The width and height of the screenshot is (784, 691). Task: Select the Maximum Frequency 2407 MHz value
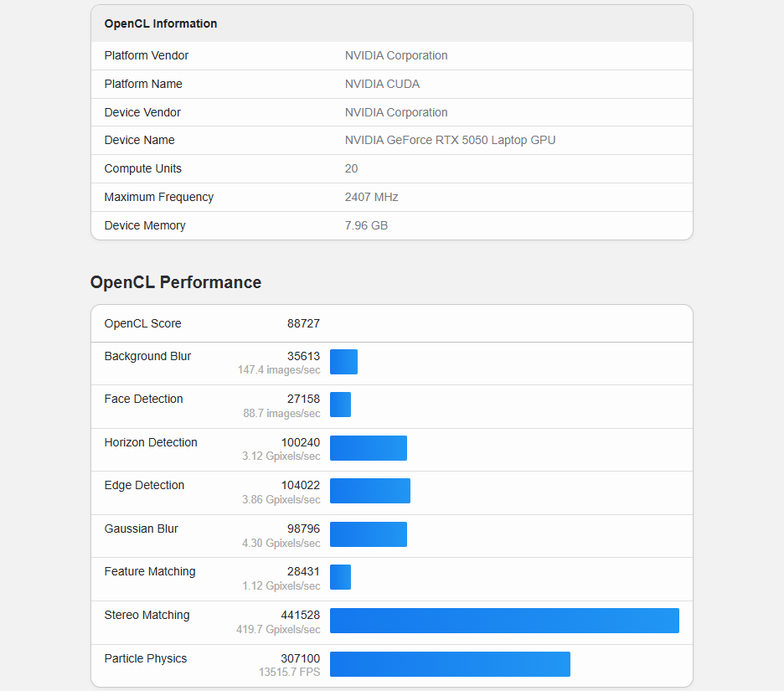(372, 197)
